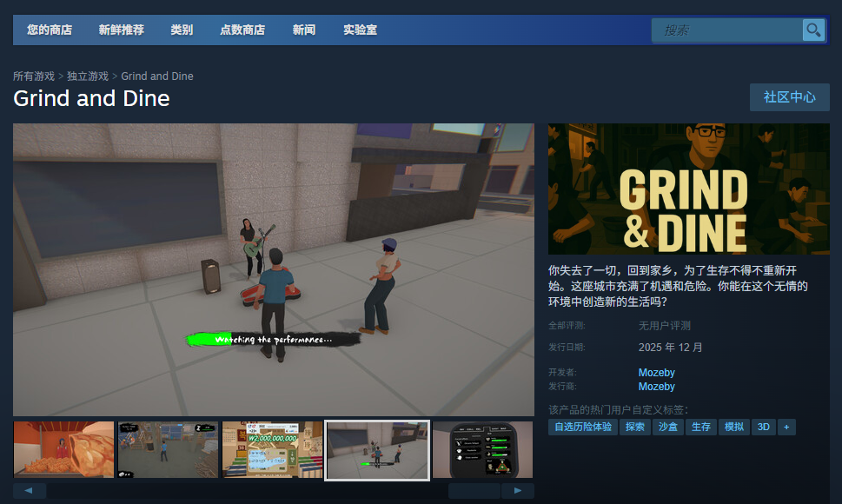Viewport: 842px width, 504px height.
Task: Select the 生存 tag
Action: tap(700, 427)
